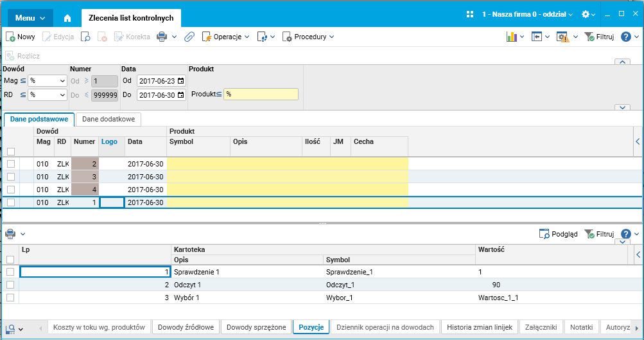Open the bar chart icon in the toolbar
The height and width of the screenshot is (340, 644).
(512, 37)
